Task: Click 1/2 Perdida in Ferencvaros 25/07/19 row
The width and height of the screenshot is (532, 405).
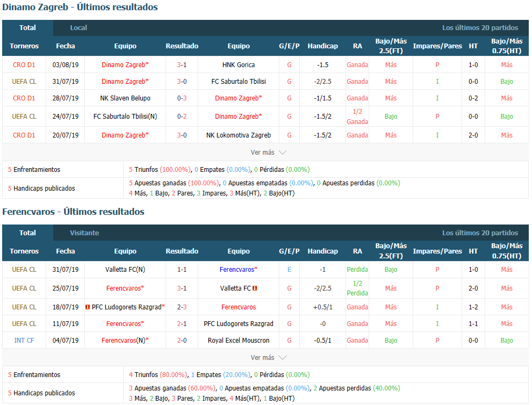Action: [x=357, y=288]
